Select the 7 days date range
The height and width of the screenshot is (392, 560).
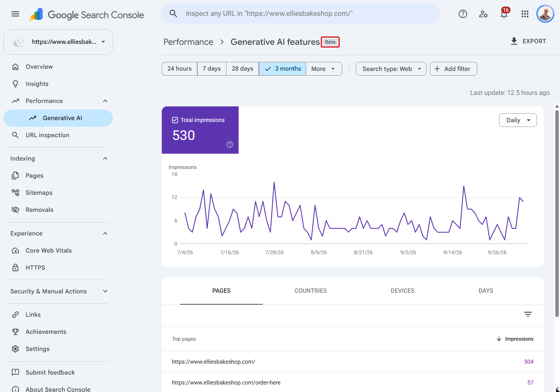pos(212,69)
